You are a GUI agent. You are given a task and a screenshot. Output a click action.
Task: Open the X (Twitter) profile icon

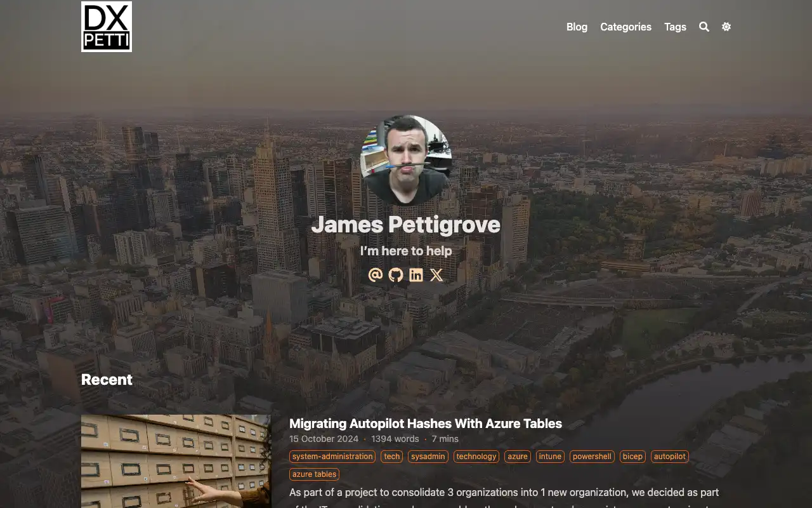[436, 275]
